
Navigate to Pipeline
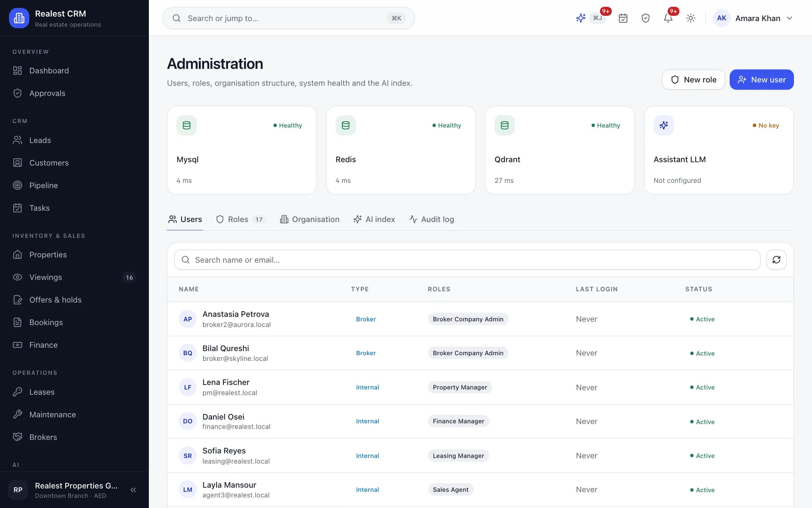pyautogui.click(x=74, y=185)
